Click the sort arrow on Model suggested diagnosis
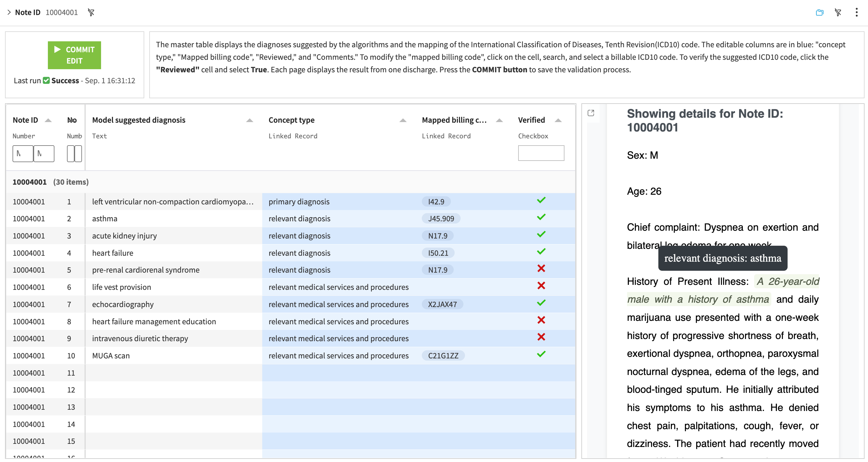 pyautogui.click(x=249, y=120)
